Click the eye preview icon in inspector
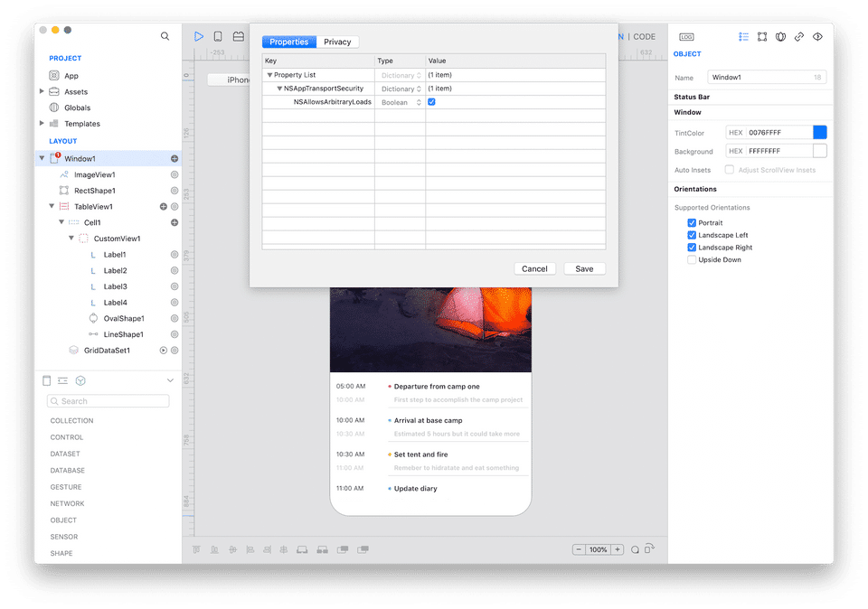 coord(817,37)
